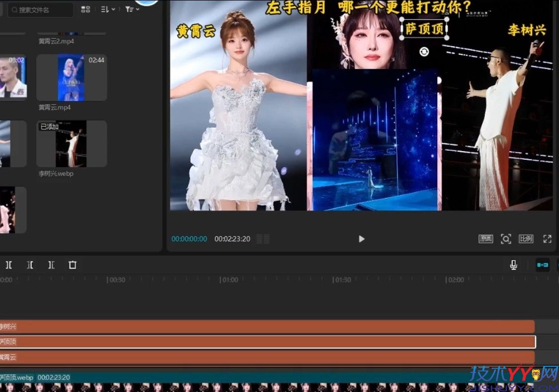Select the 萨顶顶 clip in the timeline

click(249, 342)
